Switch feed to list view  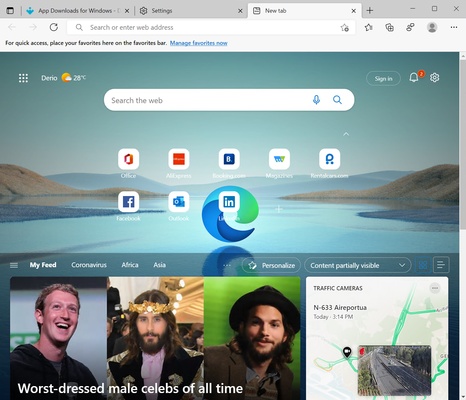[x=441, y=265]
